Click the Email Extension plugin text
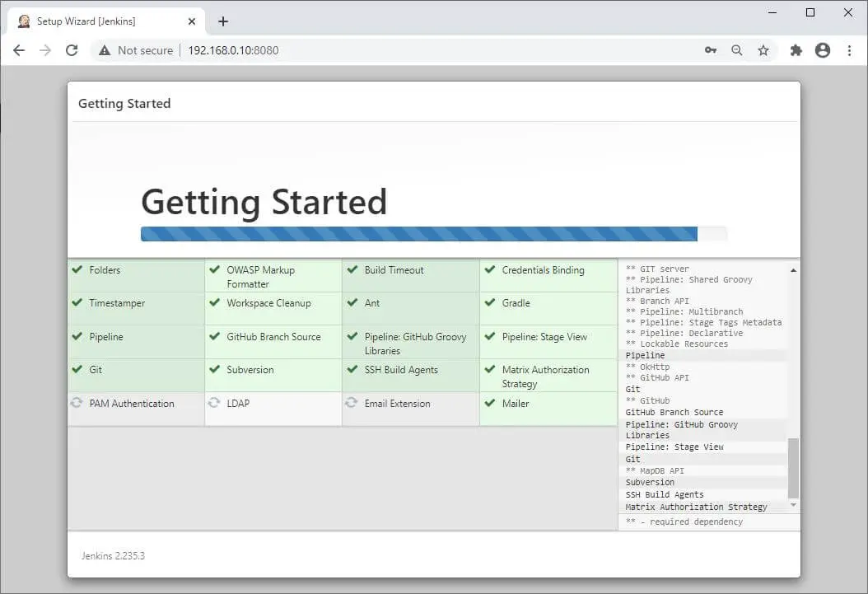The width and height of the screenshot is (868, 594). 397,404
